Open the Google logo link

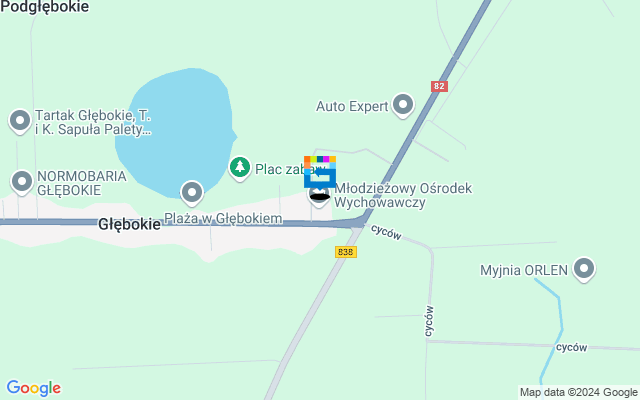[x=34, y=388]
